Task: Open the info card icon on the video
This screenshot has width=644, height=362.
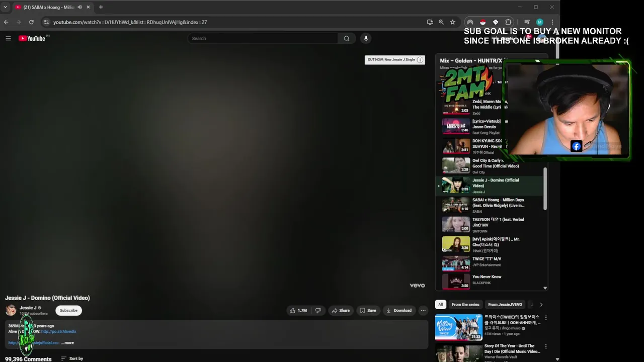Action: click(x=420, y=60)
